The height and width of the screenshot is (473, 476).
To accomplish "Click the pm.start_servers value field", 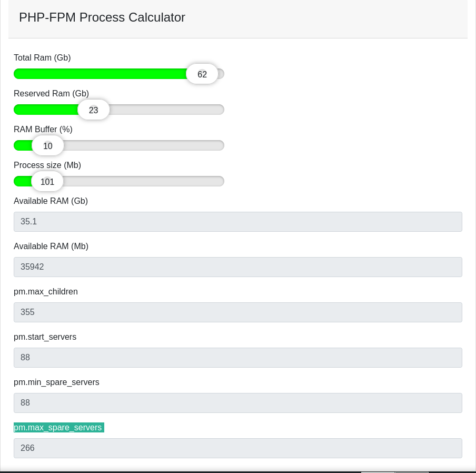I will point(237,358).
